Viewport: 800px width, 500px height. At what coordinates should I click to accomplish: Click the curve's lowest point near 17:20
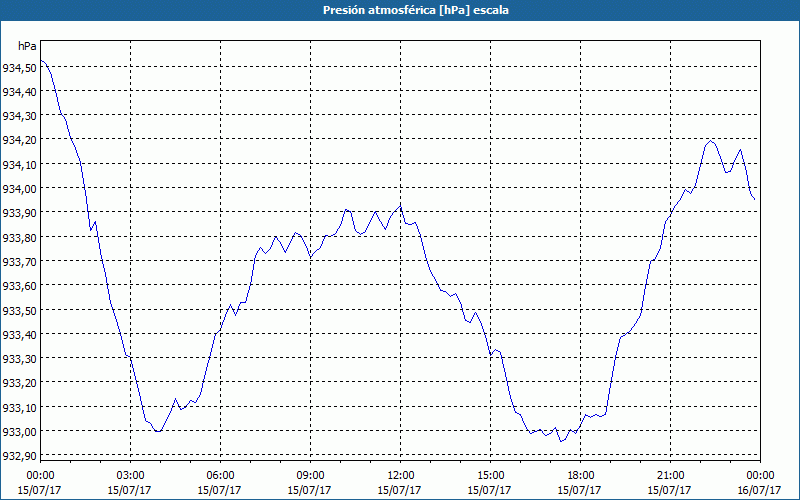(561, 441)
